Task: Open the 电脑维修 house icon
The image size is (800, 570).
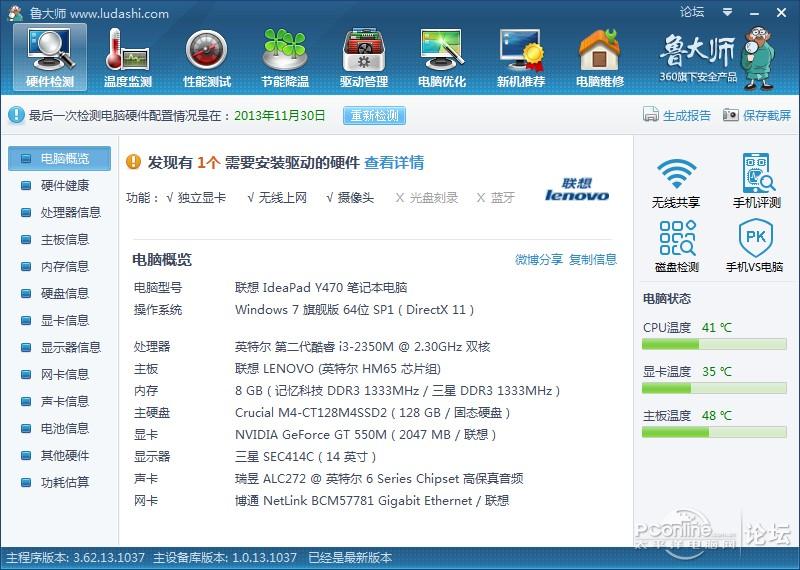Action: pos(599,58)
